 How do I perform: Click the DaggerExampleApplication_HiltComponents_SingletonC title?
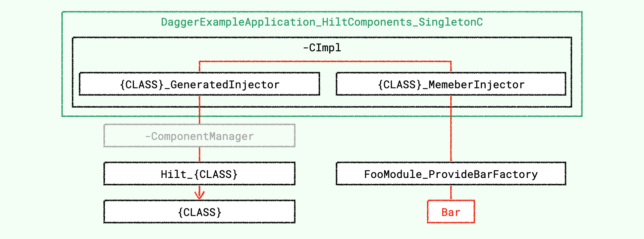(322, 22)
